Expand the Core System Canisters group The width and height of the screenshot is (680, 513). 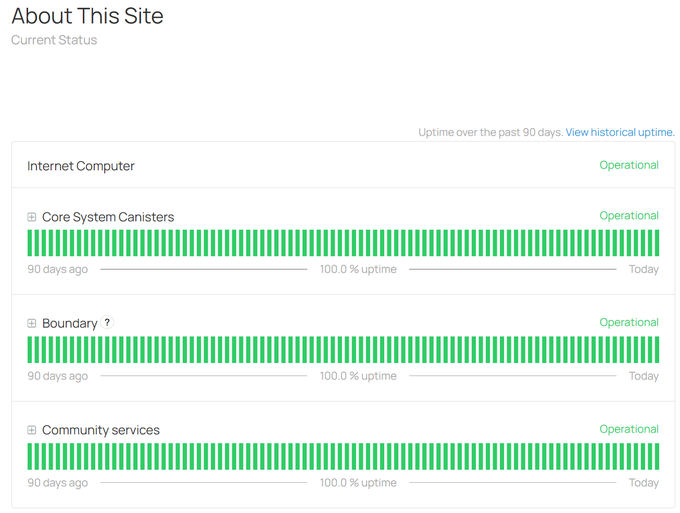[32, 217]
